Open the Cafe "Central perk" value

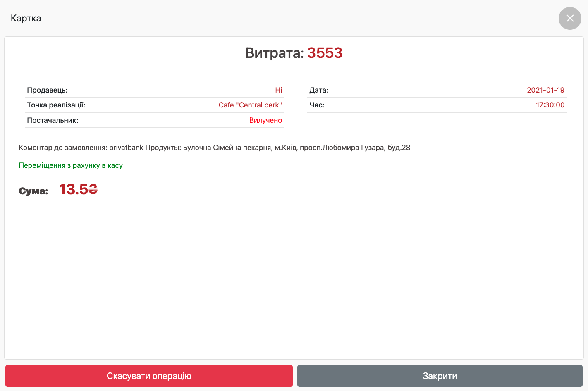[x=250, y=105]
